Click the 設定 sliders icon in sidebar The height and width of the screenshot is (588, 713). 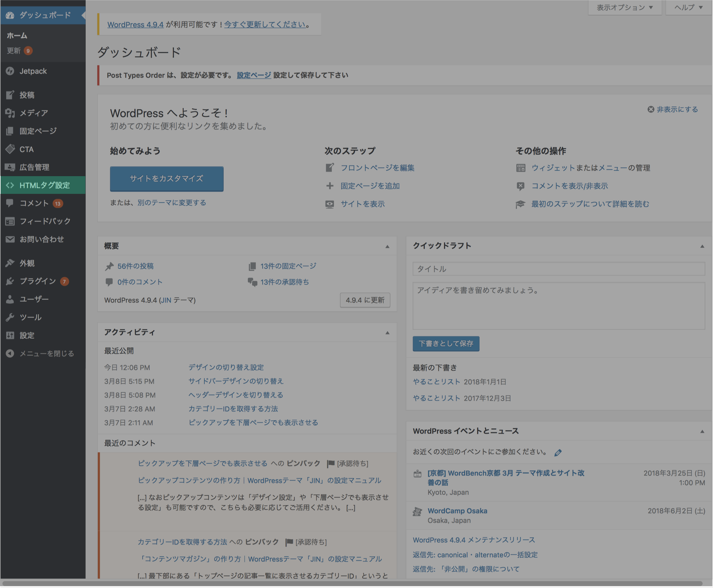10,336
